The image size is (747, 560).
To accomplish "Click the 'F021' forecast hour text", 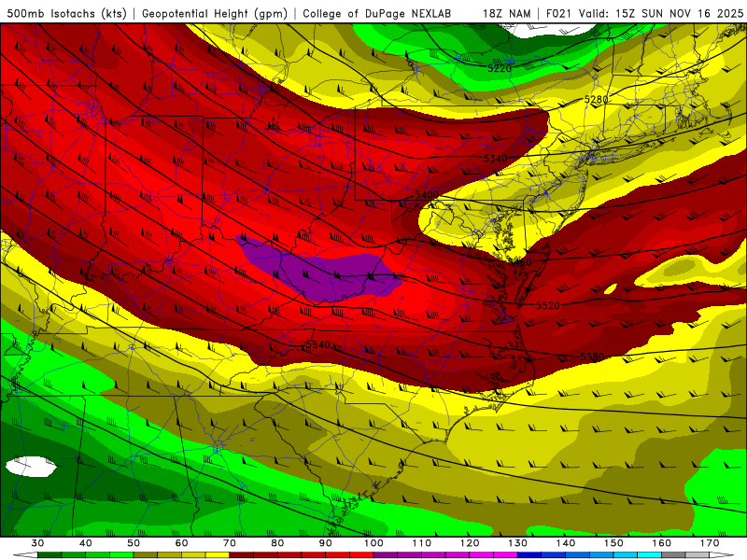I will [559, 14].
